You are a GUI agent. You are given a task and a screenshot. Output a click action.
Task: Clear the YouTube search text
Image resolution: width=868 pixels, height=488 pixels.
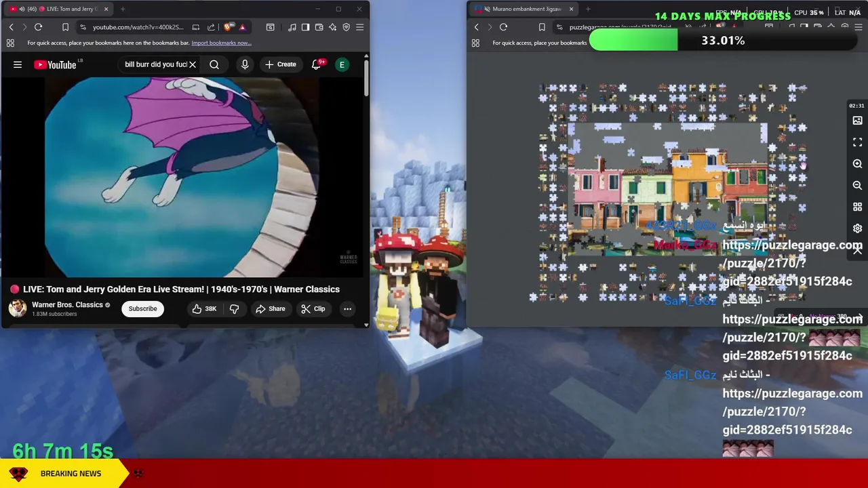[193, 64]
